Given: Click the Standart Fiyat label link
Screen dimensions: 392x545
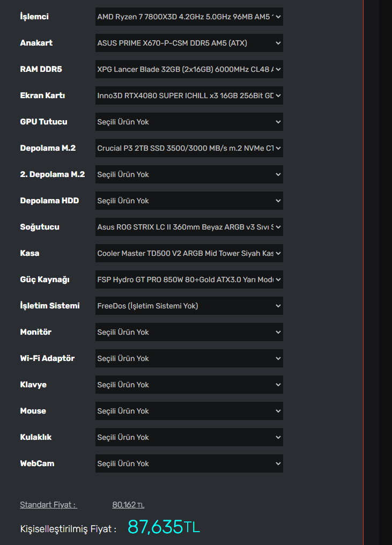Looking at the screenshot, I should [x=48, y=505].
